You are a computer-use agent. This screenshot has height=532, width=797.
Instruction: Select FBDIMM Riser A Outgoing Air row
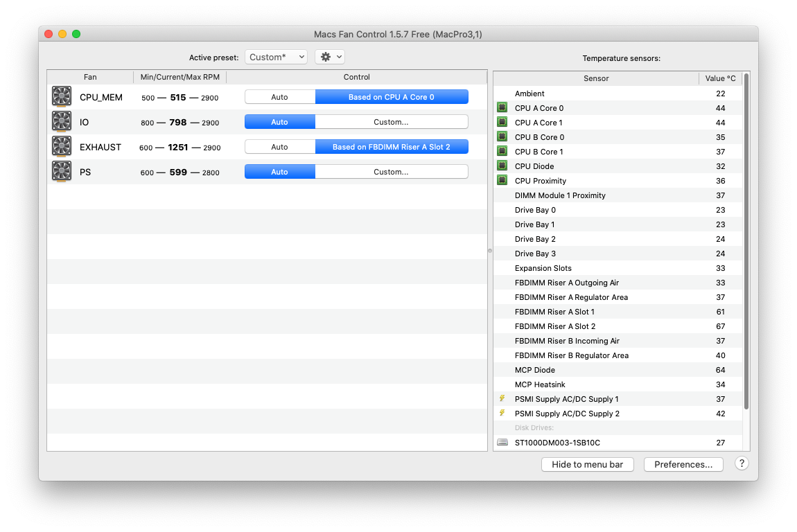pyautogui.click(x=618, y=283)
